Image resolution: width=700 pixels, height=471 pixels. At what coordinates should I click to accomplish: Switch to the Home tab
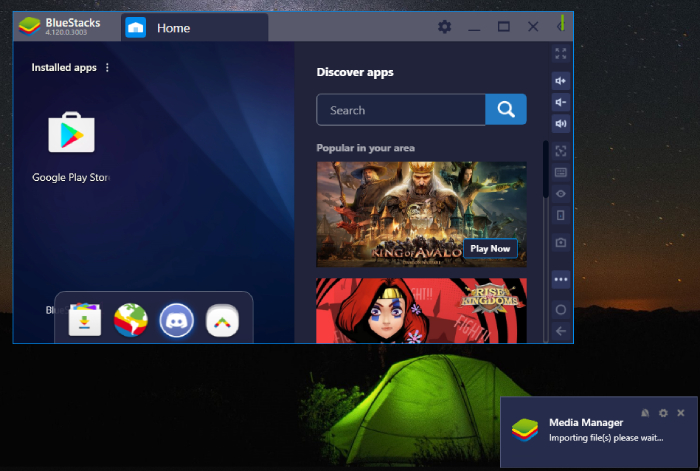[x=195, y=28]
